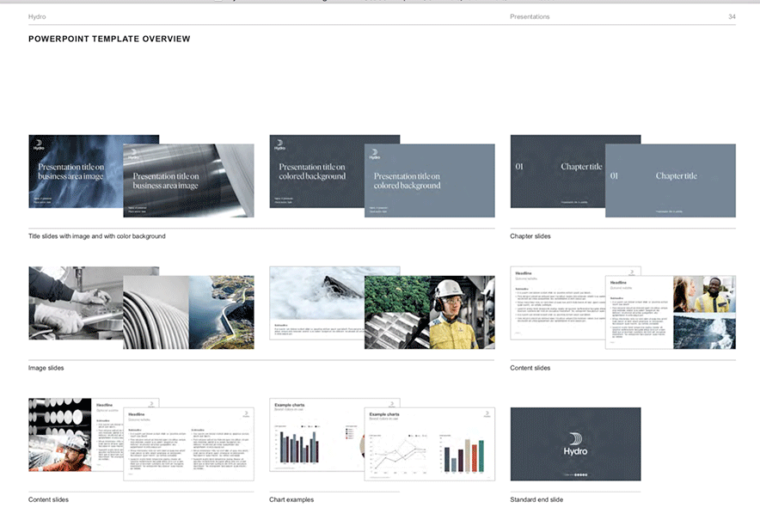Click the 'Chart examples' caption
This screenshot has width=760, height=532.
pyautogui.click(x=291, y=499)
